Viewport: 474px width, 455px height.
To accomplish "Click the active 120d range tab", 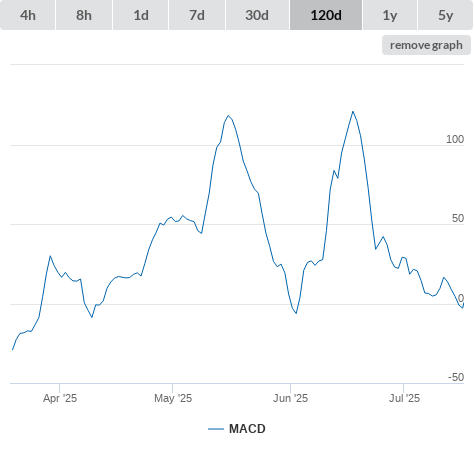I will coord(326,15).
